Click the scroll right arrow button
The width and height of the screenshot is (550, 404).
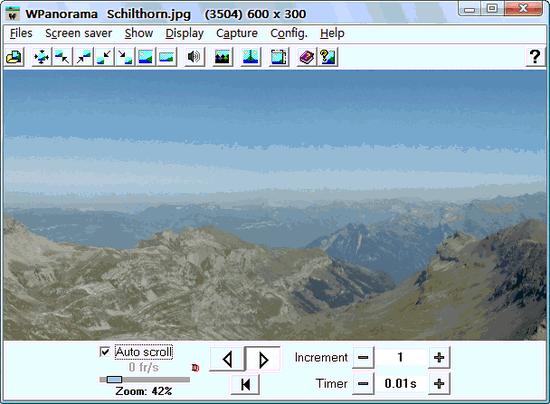263,359
